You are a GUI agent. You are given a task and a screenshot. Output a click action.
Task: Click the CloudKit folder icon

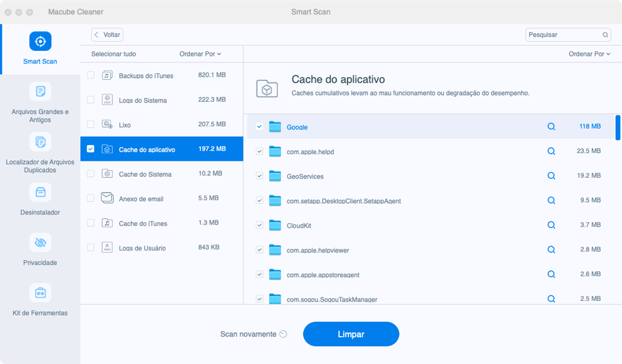tap(275, 225)
